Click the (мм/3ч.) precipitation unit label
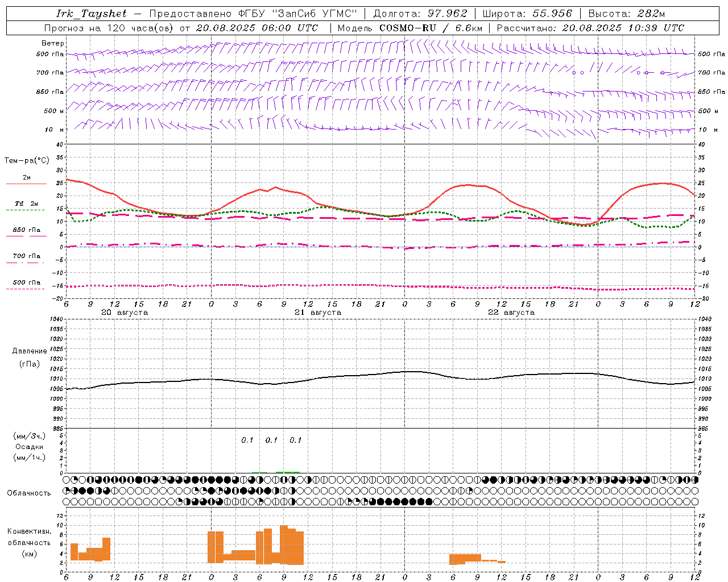The height and width of the screenshot is (582, 728). coord(30,436)
